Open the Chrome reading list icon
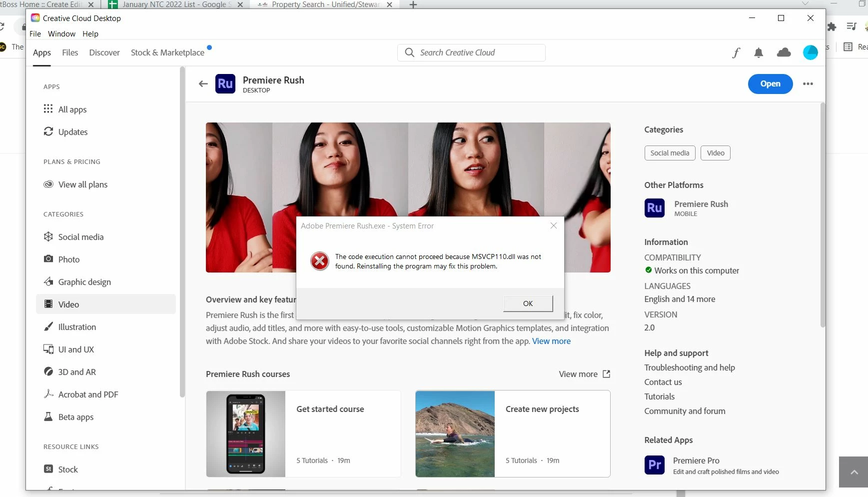This screenshot has height=497, width=868. (x=848, y=46)
